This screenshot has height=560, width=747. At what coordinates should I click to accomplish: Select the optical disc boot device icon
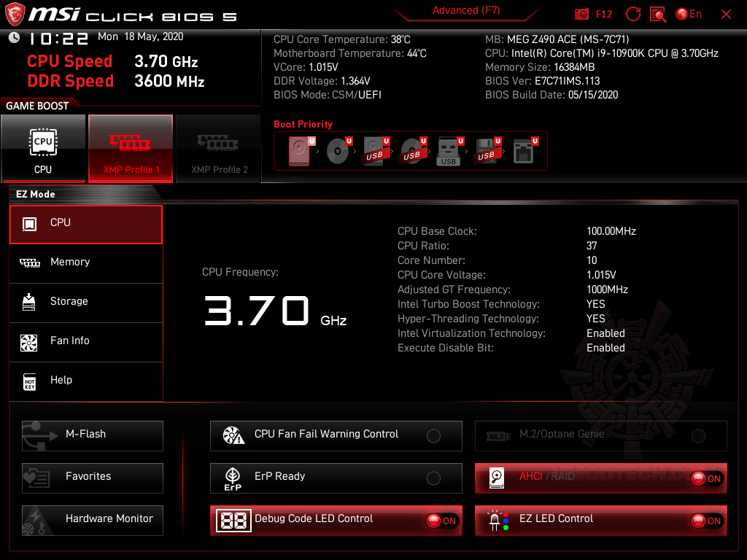338,151
